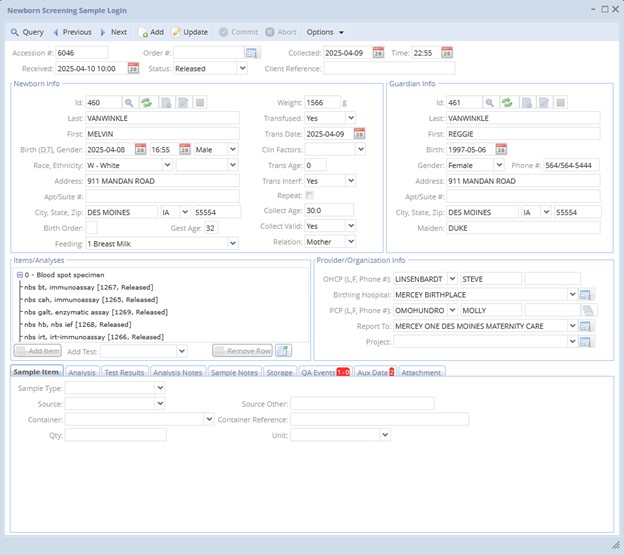624x555 pixels.
Task: Select nbs galt, enzymatic assay row
Action: tap(96, 312)
